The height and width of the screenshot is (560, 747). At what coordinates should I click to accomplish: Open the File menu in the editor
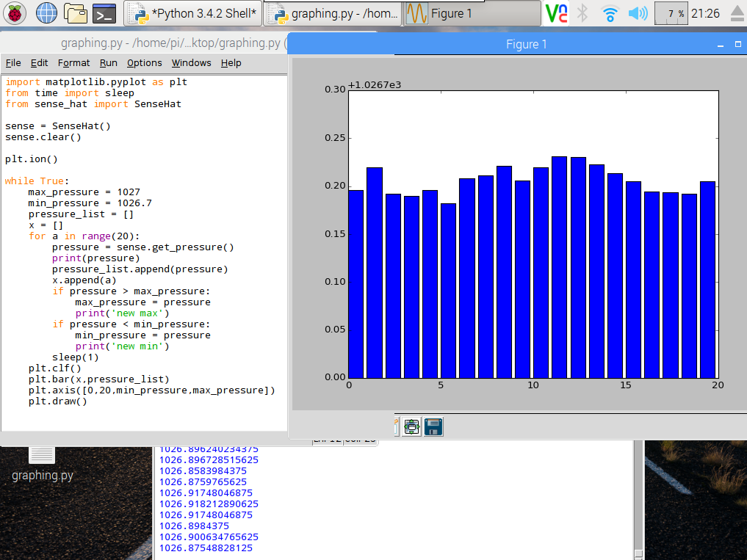(13, 63)
